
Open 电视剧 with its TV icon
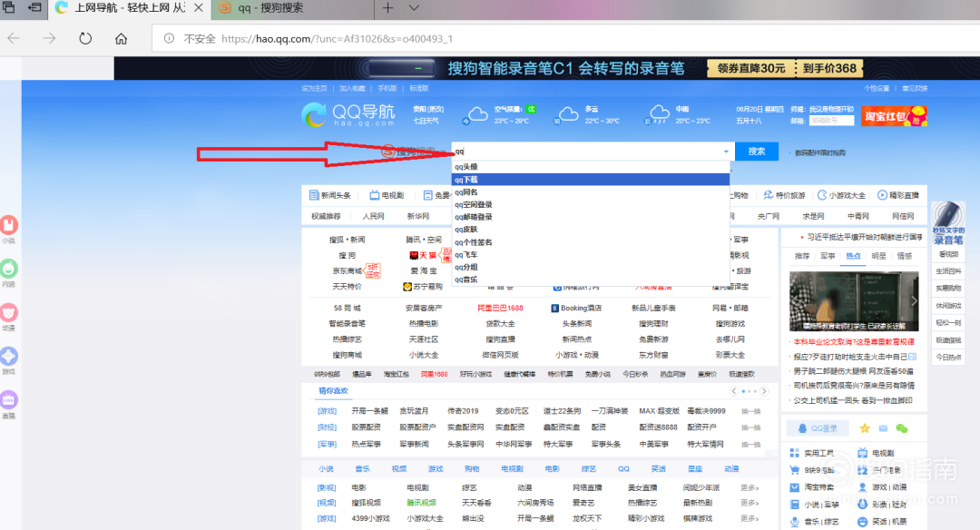tap(387, 195)
